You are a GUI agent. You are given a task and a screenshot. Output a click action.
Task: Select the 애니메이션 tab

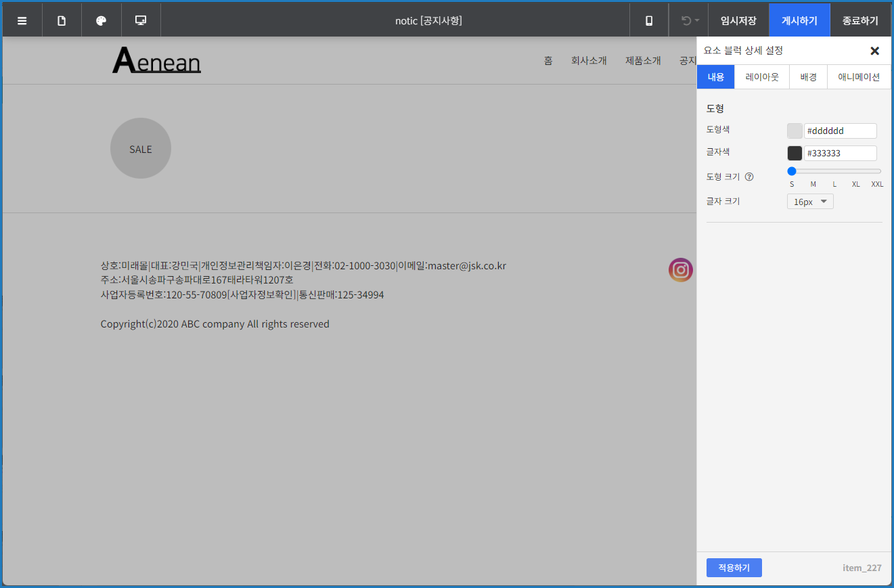(x=859, y=77)
